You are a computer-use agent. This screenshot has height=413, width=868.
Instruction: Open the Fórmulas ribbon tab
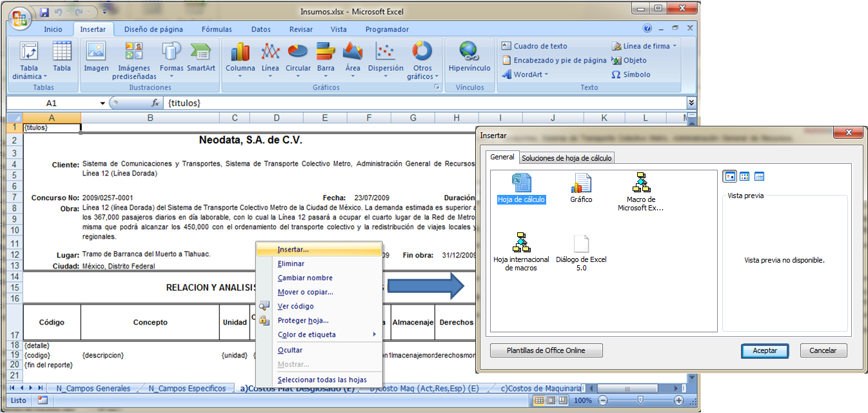point(217,29)
